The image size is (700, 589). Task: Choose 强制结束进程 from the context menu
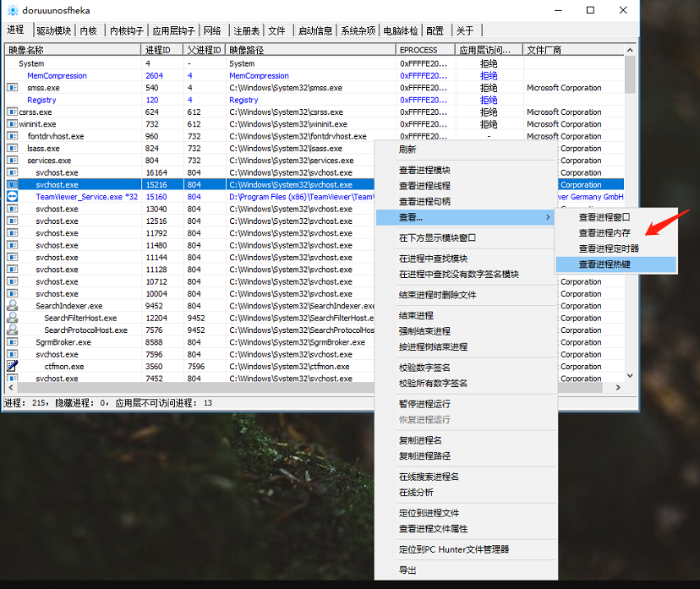coord(424,331)
